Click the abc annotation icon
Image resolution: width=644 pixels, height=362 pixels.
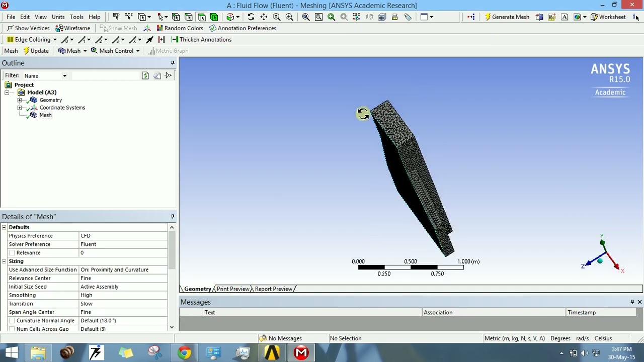pos(552,17)
